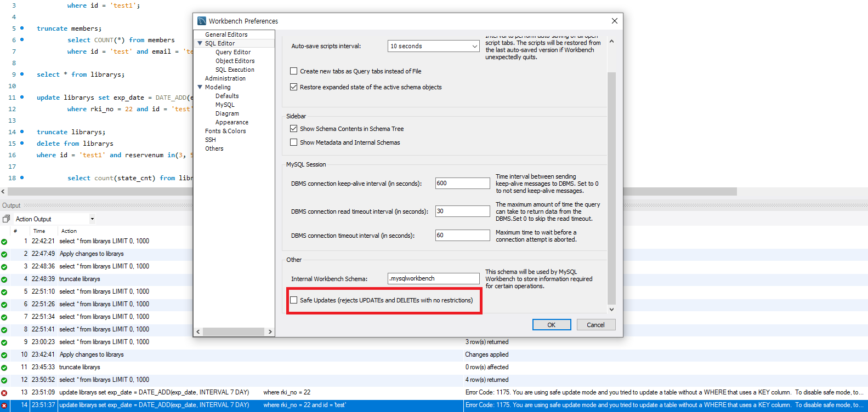
Task: Click the keep-alive interval field showing 600
Action: (462, 184)
